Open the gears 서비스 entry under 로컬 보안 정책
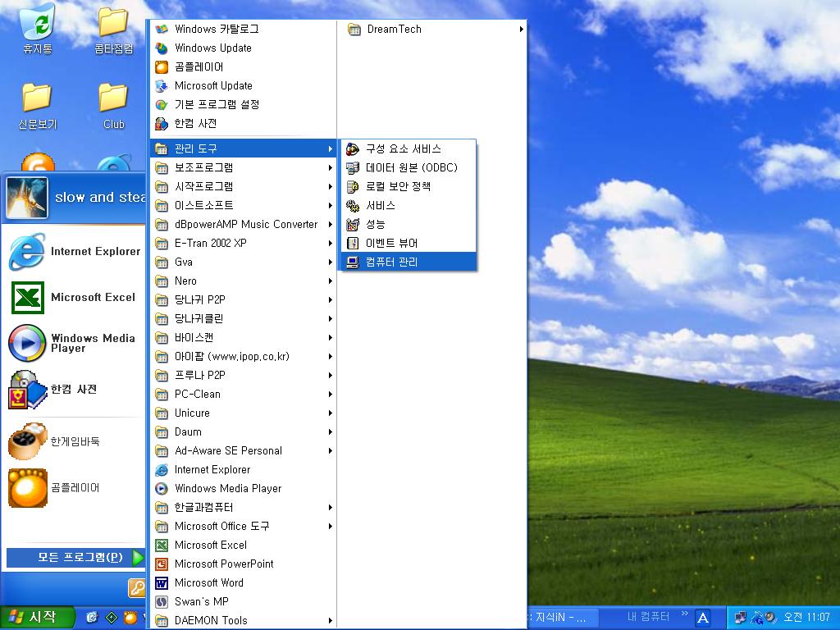 (x=409, y=206)
